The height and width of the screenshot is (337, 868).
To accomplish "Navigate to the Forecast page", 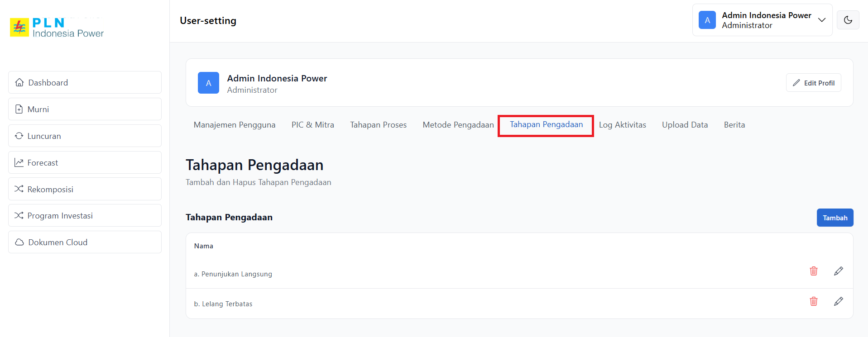I will 85,162.
